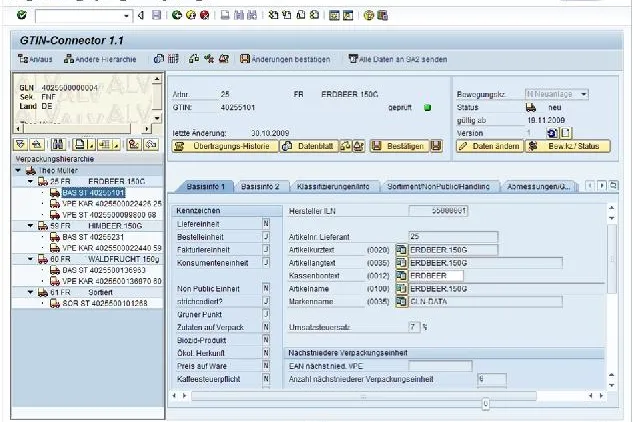This screenshot has width=633, height=422.
Task: Select tree item BAS ST 40255101
Action: pyautogui.click(x=93, y=193)
